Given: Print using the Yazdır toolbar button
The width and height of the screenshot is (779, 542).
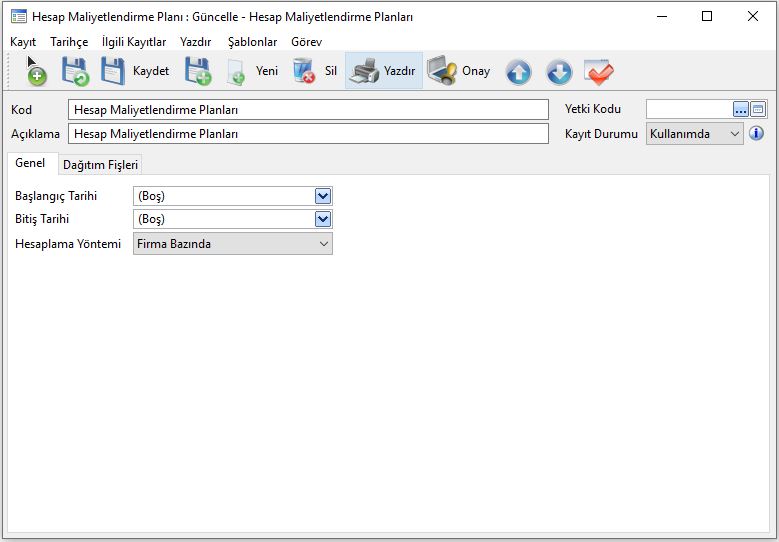Looking at the screenshot, I should tap(384, 72).
